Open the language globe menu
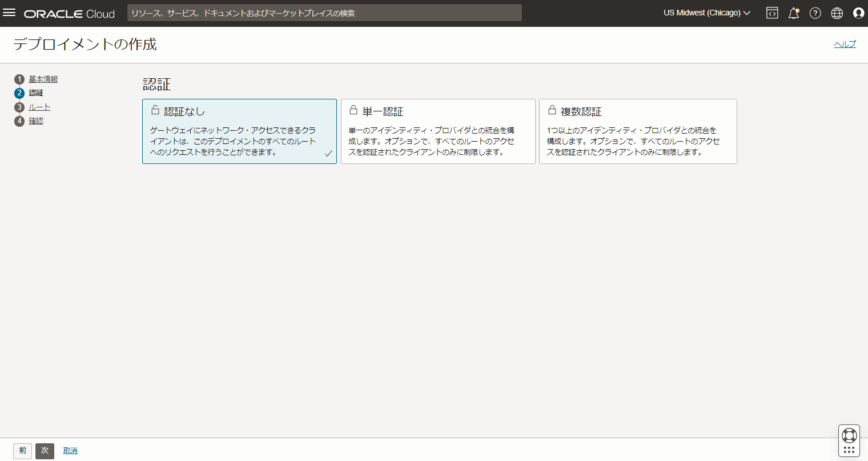The width and height of the screenshot is (868, 461). 837,13
